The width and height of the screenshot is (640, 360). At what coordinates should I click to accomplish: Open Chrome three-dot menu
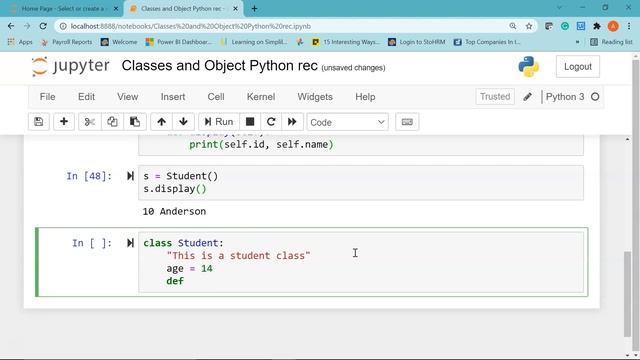(x=629, y=26)
